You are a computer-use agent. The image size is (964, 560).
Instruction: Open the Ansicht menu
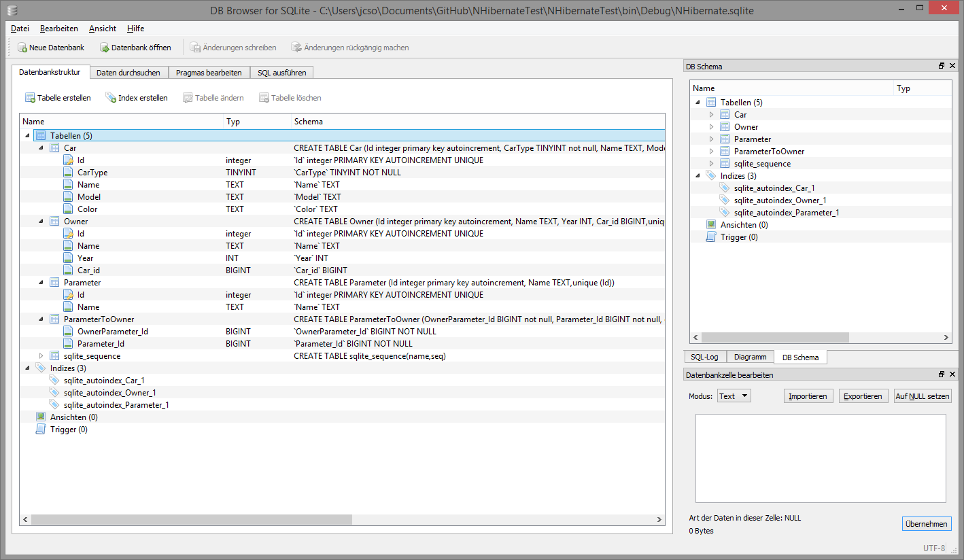tap(103, 29)
